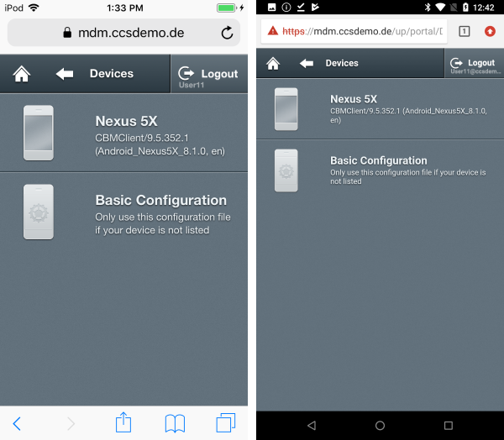Tap Android navigation home circle
The width and height of the screenshot is (504, 440).
pos(380,426)
